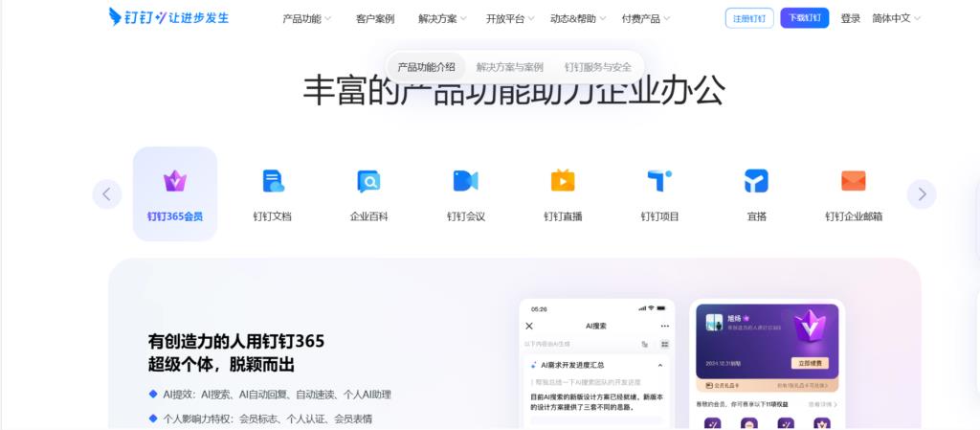Go to next products with right arrow
This screenshot has height=430, width=980.
tap(922, 194)
